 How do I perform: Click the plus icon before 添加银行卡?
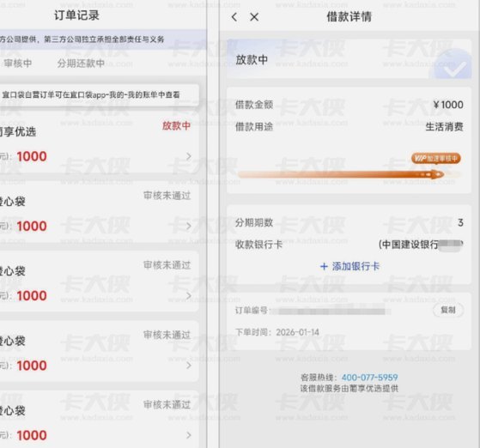point(324,267)
